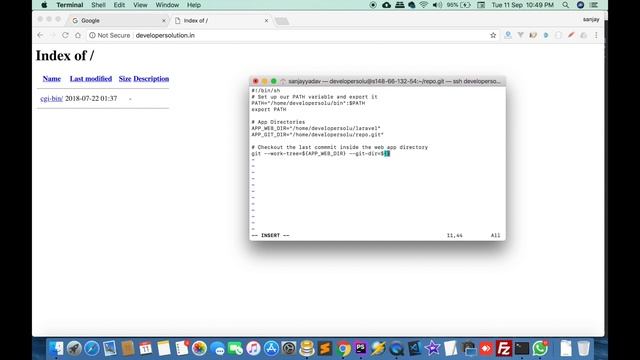Open the Terminal application menu
This screenshot has width=640, height=360.
point(70,5)
